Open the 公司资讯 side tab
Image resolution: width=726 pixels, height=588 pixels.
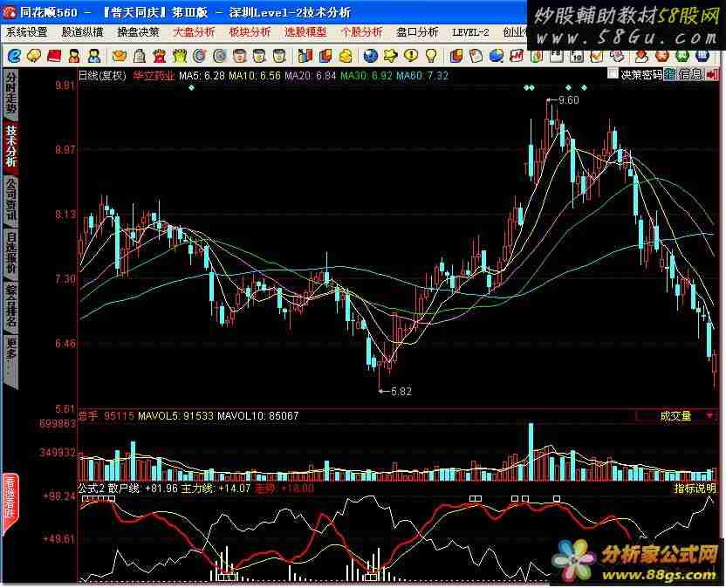(x=11, y=200)
